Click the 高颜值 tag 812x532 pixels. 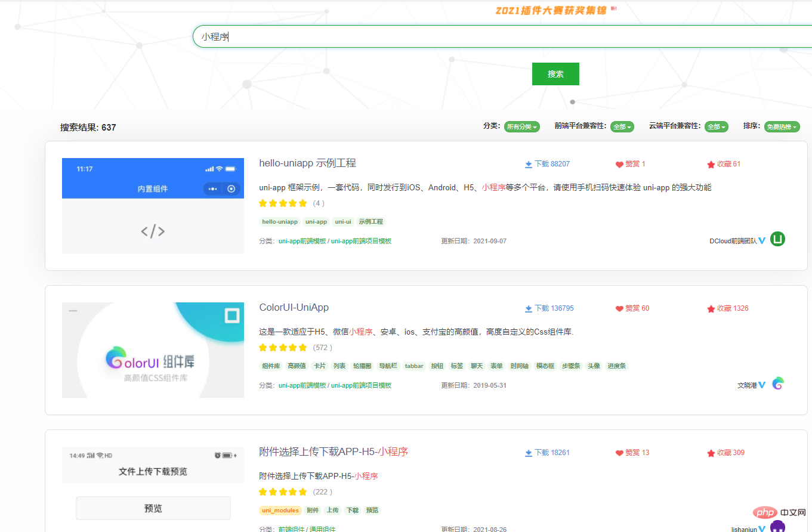tap(297, 366)
